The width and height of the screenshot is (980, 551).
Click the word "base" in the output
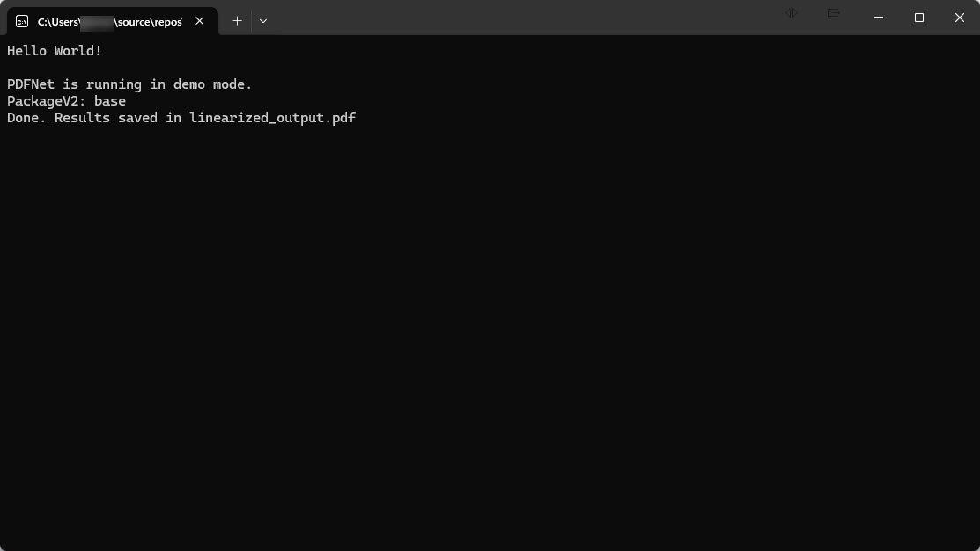(110, 101)
